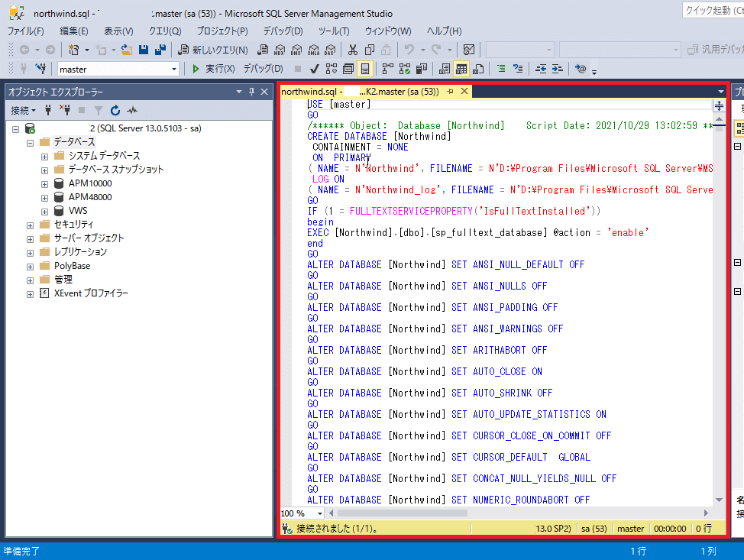Pin the northwind.sql tab
The image size is (744, 560).
click(451, 92)
